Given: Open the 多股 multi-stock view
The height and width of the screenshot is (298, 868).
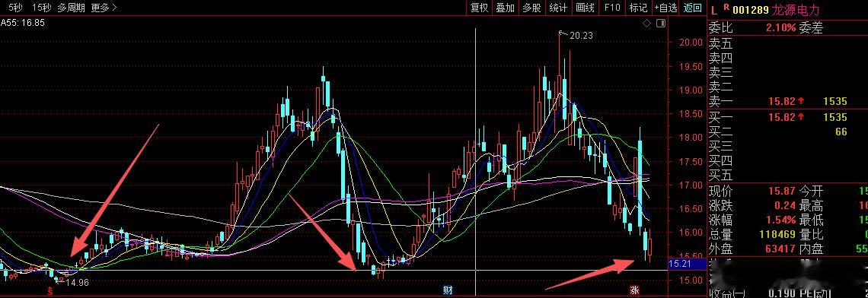Looking at the screenshot, I should pos(531,8).
